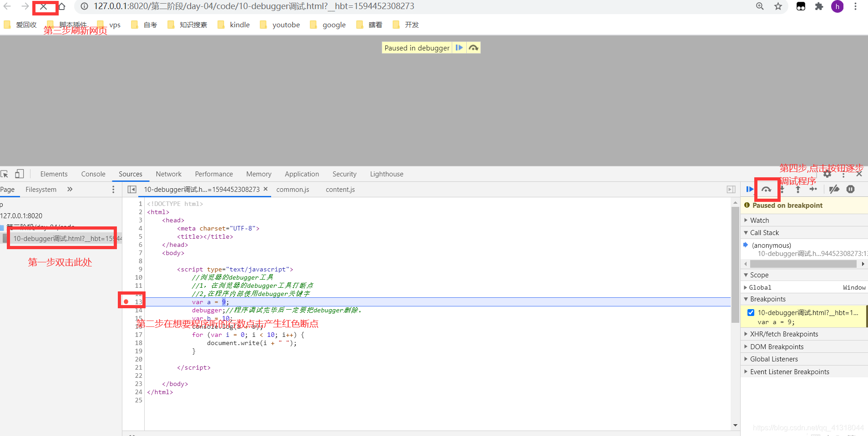Step into next function call

click(x=782, y=189)
